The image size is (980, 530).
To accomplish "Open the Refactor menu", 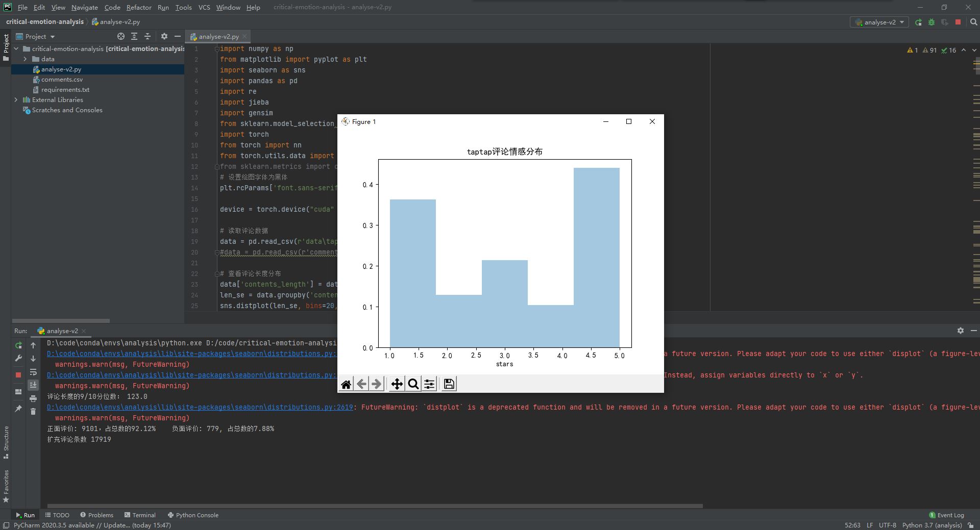I will (139, 7).
